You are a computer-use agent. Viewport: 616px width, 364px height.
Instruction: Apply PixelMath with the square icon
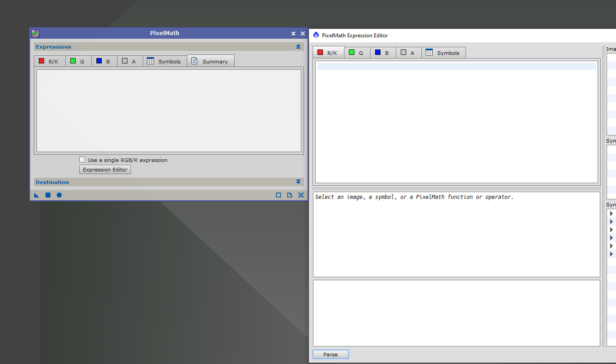48,195
